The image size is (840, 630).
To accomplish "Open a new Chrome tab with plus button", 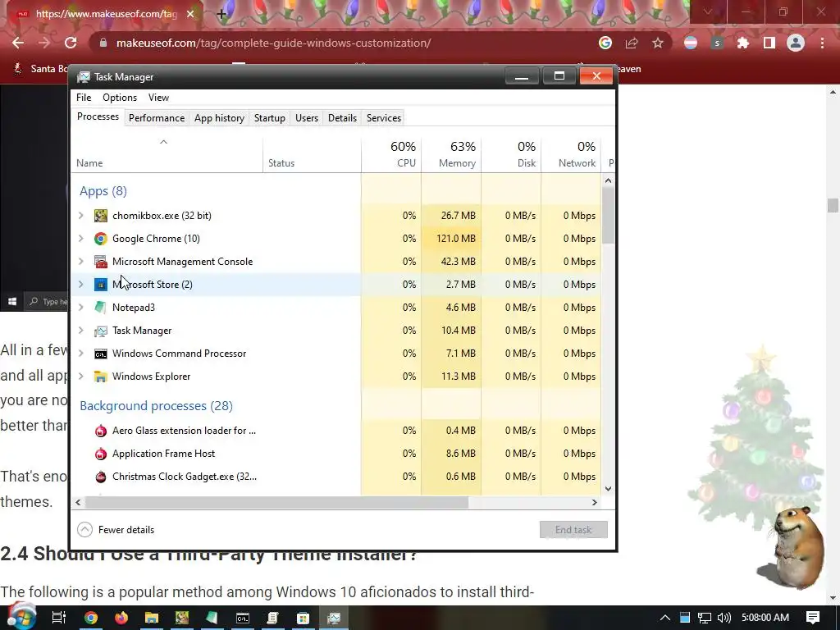I will (221, 14).
